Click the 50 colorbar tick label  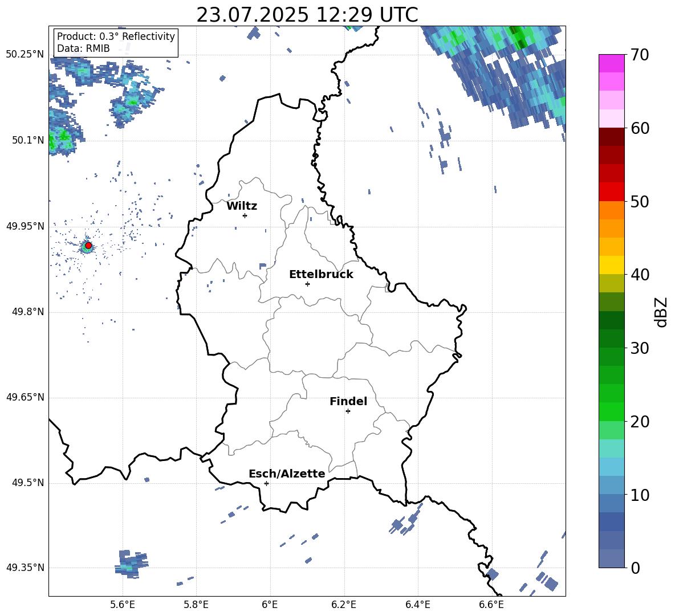[640, 201]
